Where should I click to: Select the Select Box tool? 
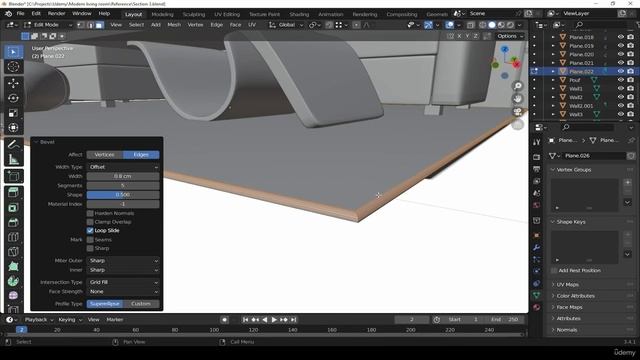click(x=13, y=52)
